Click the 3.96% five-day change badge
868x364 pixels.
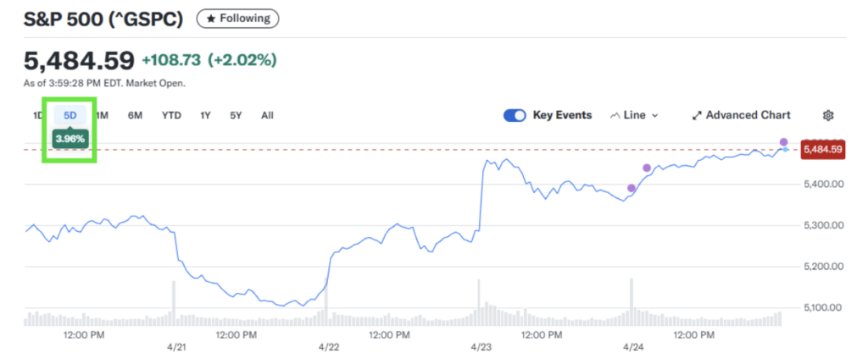pos(70,140)
